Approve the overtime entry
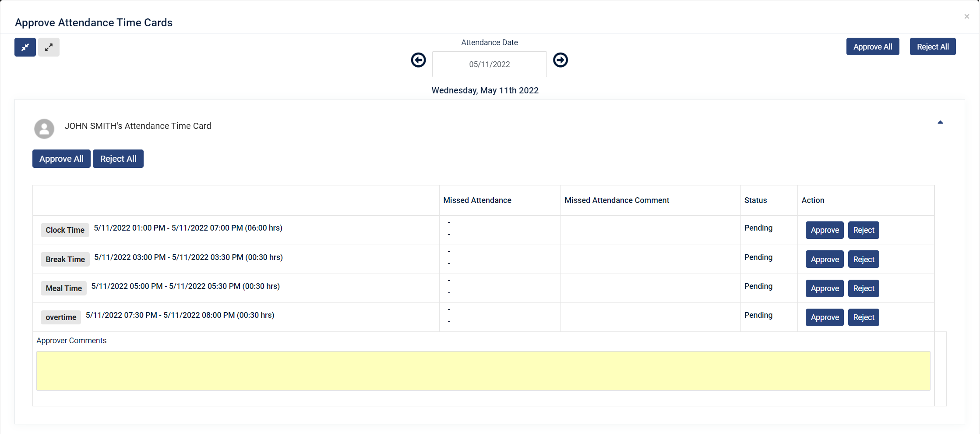 [x=825, y=317]
